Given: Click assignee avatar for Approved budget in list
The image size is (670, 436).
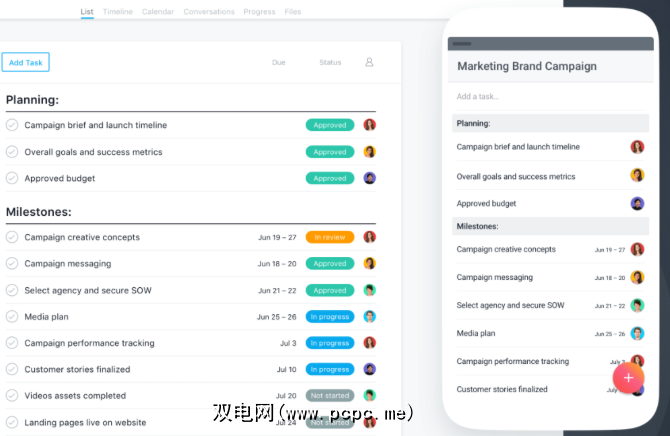Looking at the screenshot, I should [x=370, y=178].
